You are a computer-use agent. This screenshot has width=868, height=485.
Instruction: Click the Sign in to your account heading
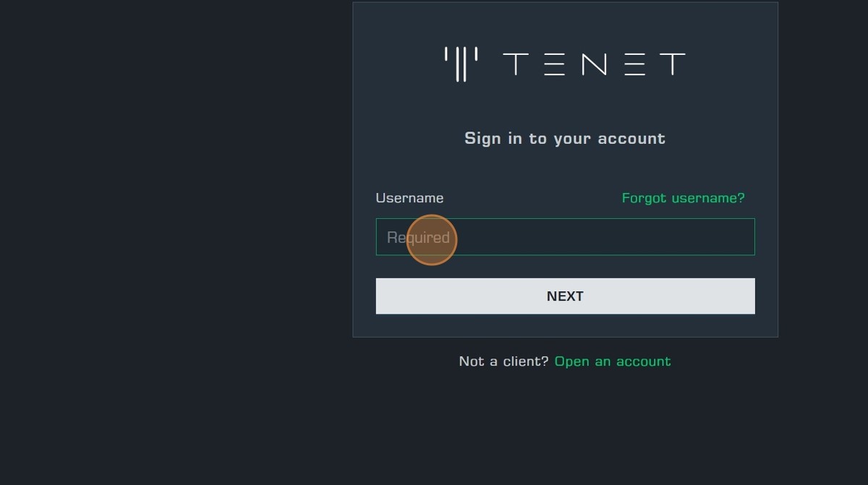565,138
